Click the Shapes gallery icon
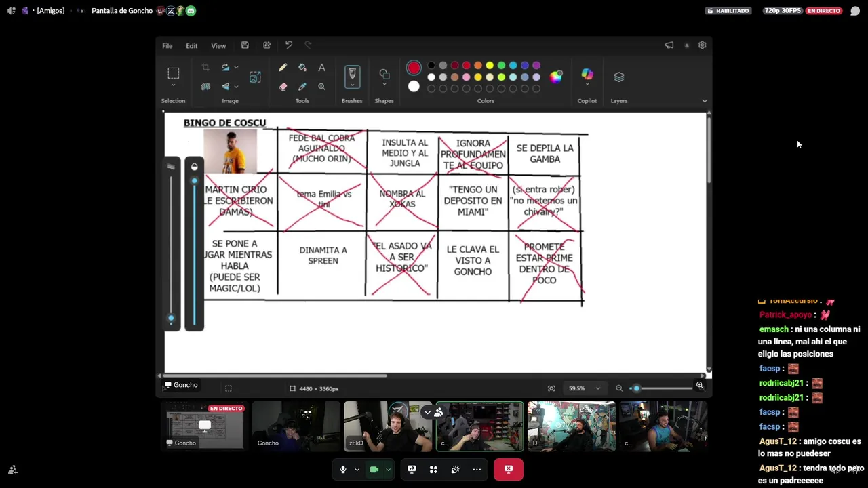868x488 pixels. click(384, 74)
